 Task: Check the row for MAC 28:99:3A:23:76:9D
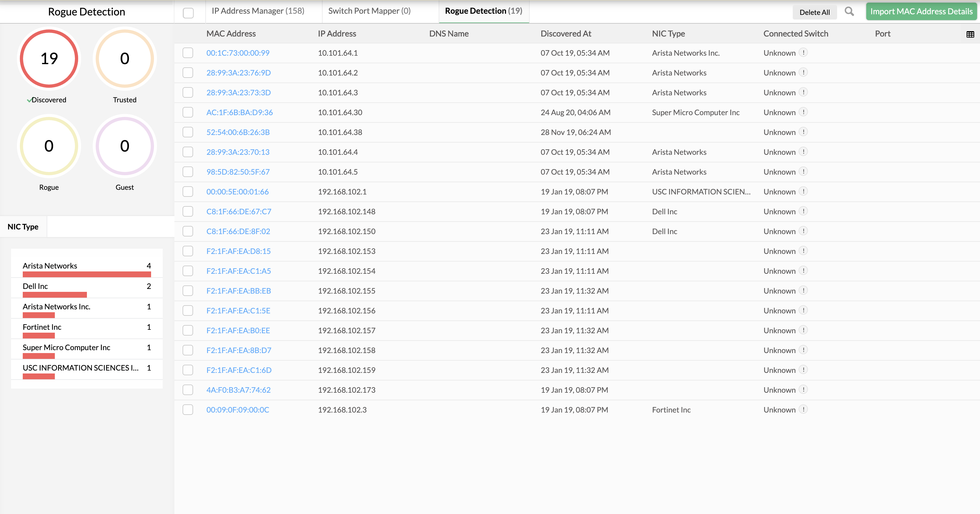188,73
